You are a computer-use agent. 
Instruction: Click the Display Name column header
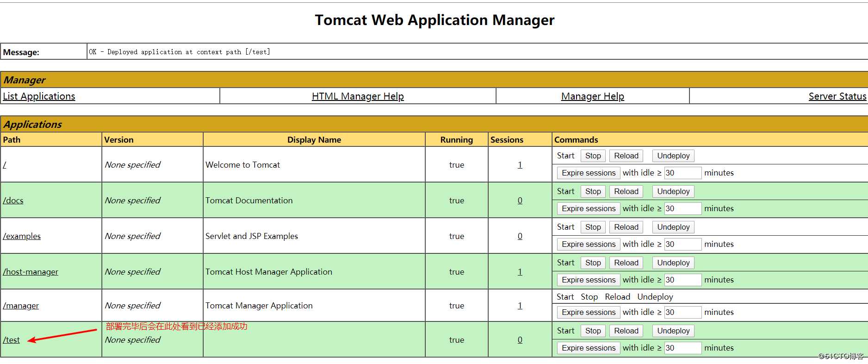tap(314, 140)
